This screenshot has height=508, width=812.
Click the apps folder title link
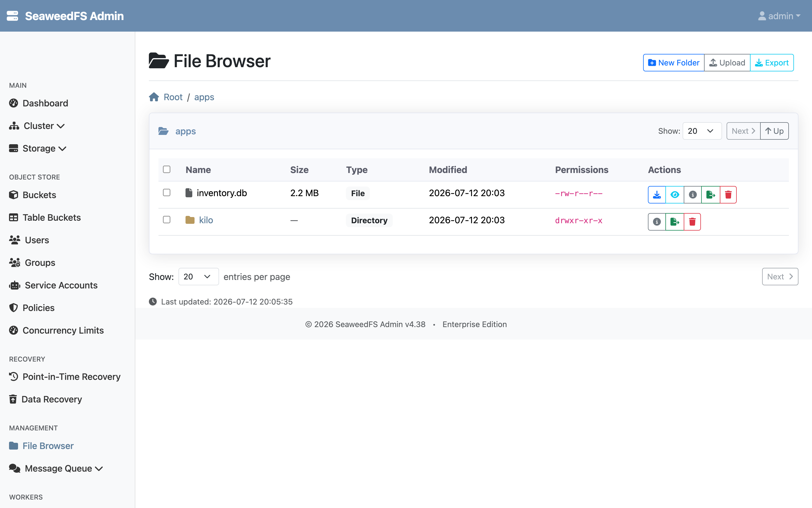click(186, 131)
